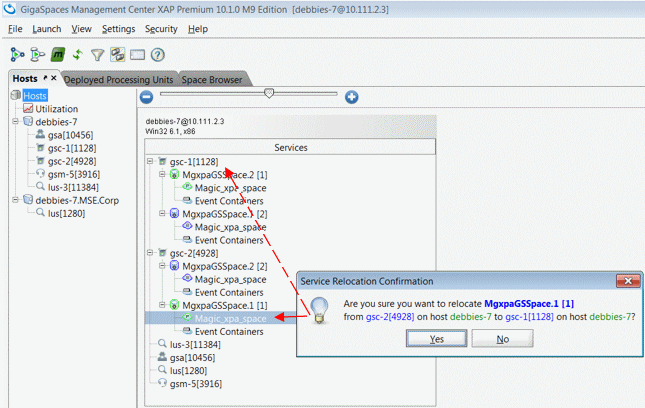The image size is (645, 408).
Task: Select Event Containers under MgxpaGSSpace.1 [2]
Action: pos(229,240)
